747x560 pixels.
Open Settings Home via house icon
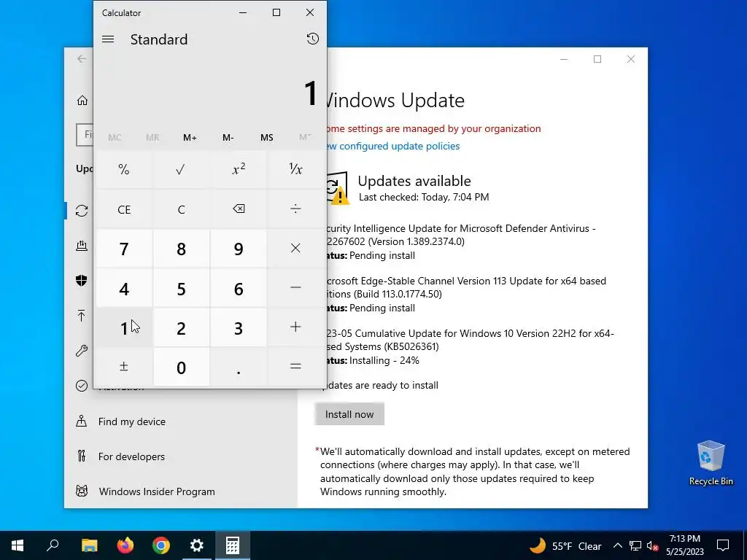pyautogui.click(x=82, y=101)
